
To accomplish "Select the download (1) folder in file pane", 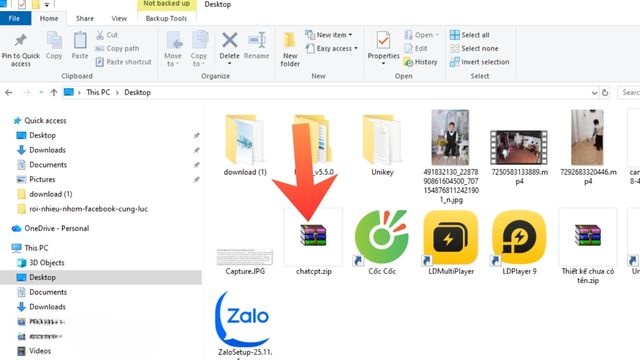I will point(245,145).
